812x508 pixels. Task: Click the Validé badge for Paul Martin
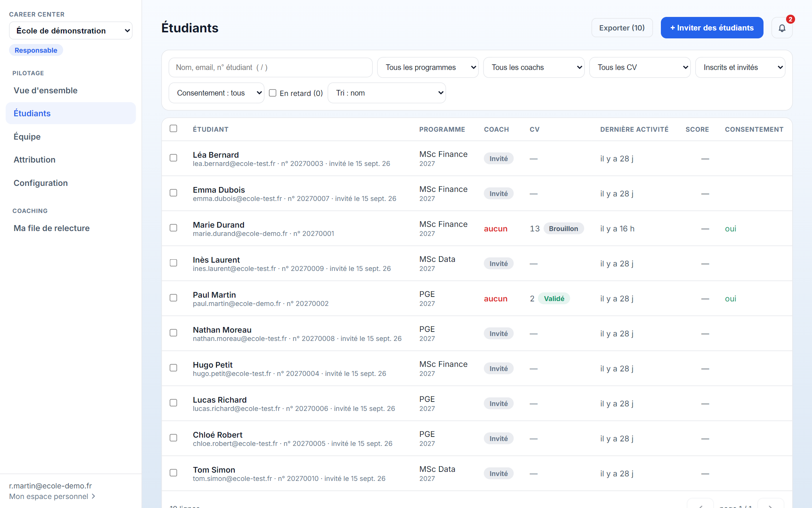click(554, 298)
